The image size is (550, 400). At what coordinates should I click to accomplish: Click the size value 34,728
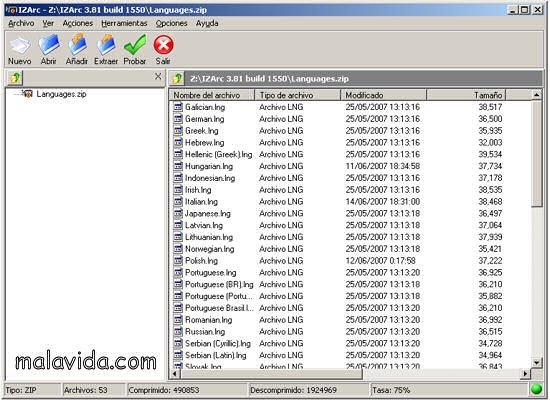[490, 344]
